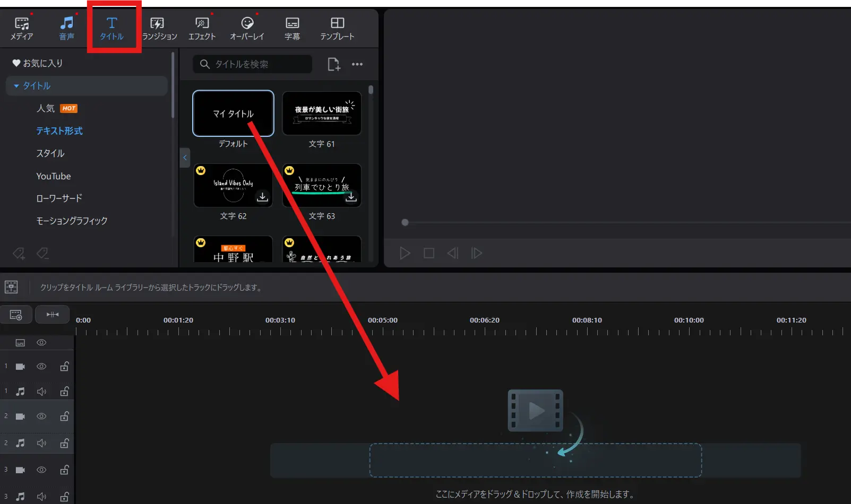Select the モーショングラフィック category
Image resolution: width=851 pixels, height=504 pixels.
pyautogui.click(x=72, y=221)
